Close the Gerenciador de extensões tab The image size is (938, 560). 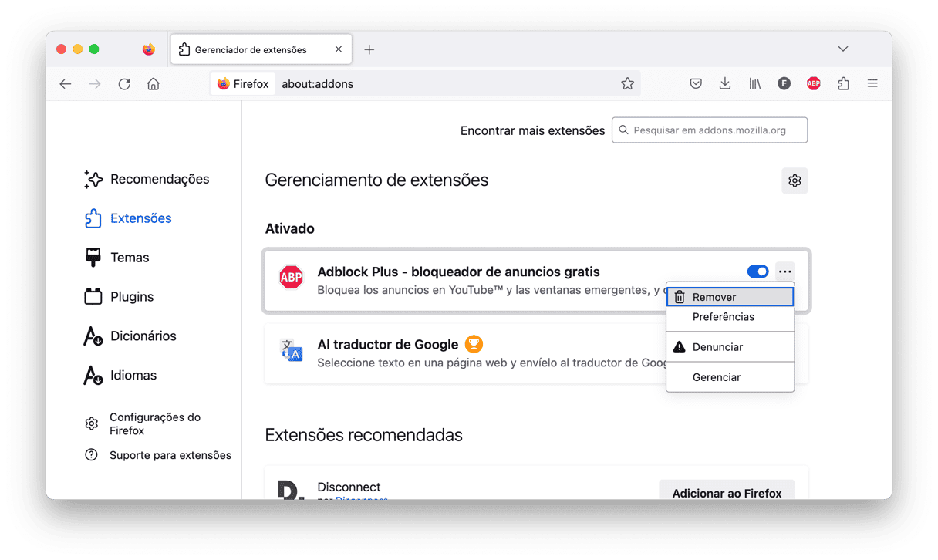point(339,49)
